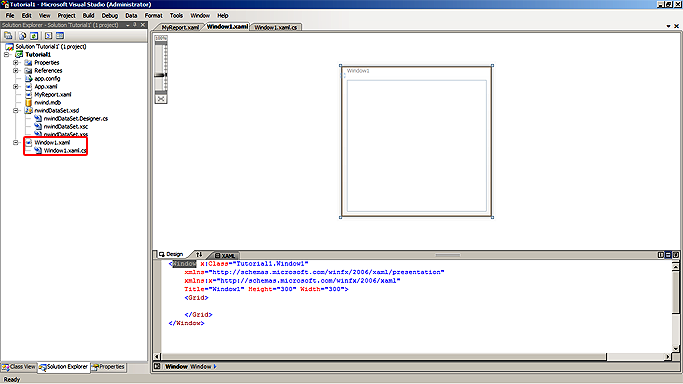
Task: Select Window1.xaml.cs in Solution Explorer
Action: pos(65,151)
